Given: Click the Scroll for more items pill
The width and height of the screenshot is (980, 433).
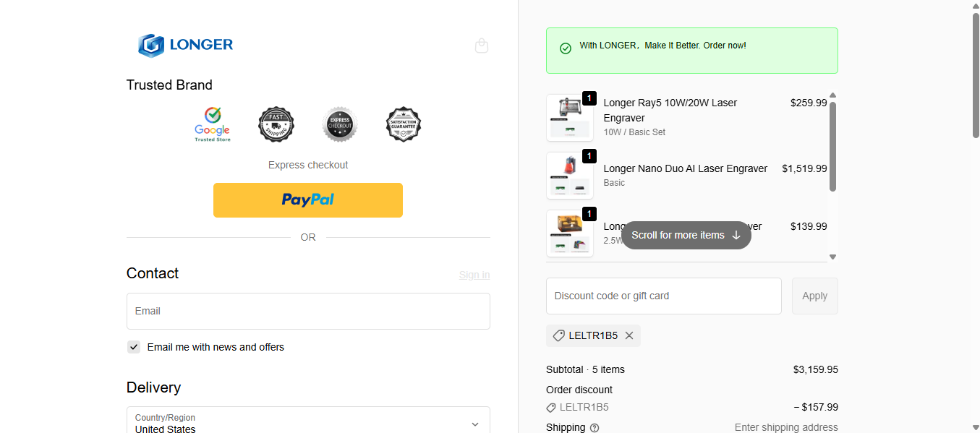Looking at the screenshot, I should [x=686, y=235].
